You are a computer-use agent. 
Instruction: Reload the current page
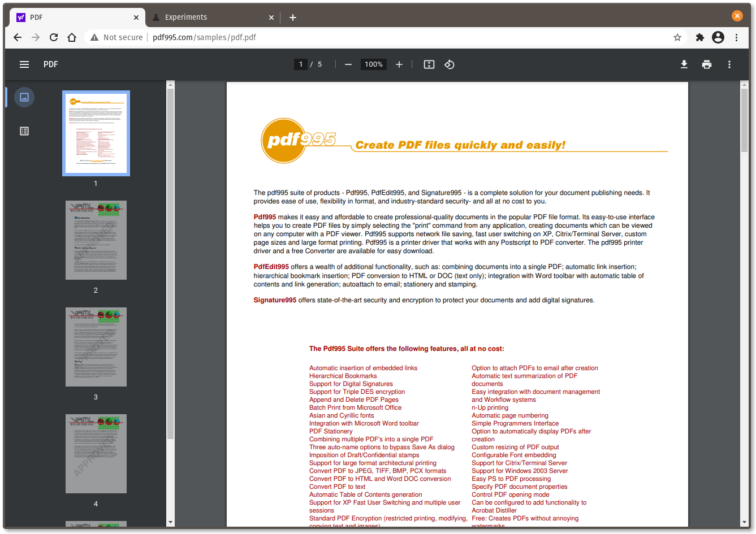pos(53,37)
